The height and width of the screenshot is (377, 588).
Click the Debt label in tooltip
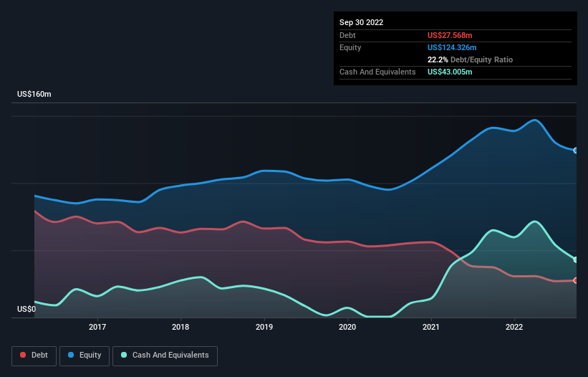click(347, 35)
